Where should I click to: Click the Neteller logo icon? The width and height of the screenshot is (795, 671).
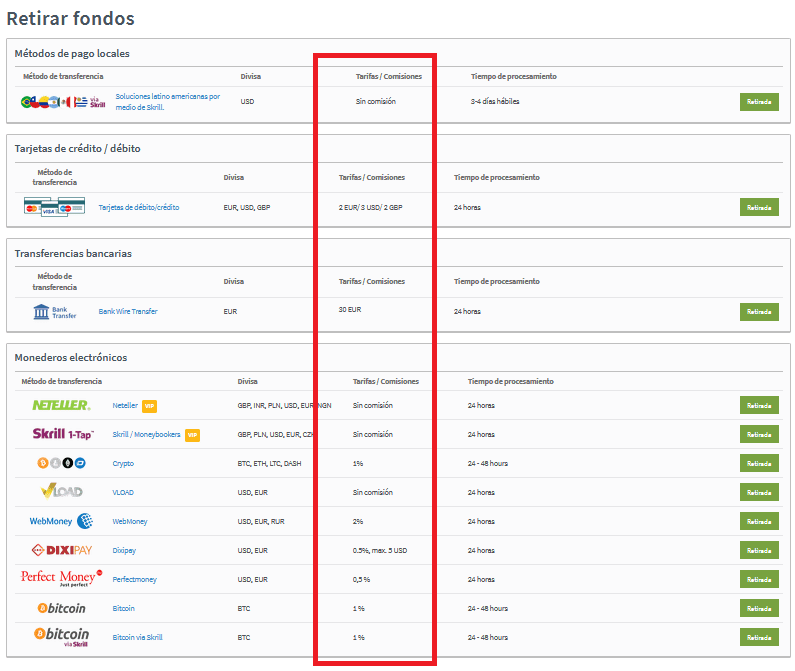61,406
